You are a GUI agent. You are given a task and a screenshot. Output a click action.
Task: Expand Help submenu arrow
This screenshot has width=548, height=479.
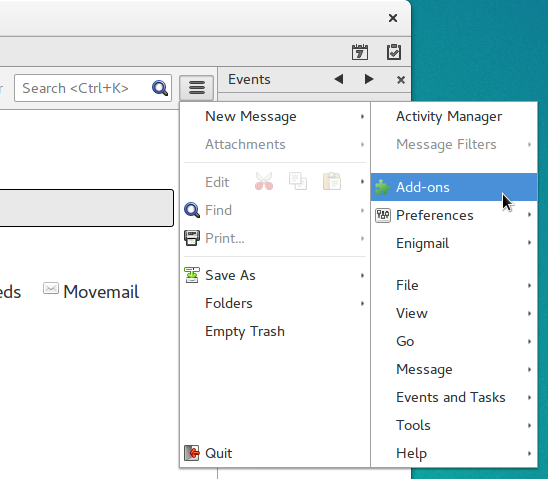pyautogui.click(x=529, y=453)
